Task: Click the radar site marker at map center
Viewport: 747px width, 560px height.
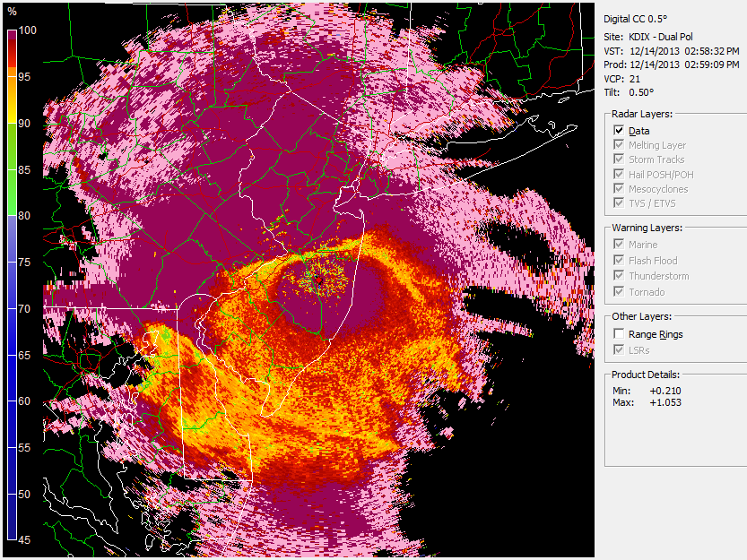Action: click(318, 280)
